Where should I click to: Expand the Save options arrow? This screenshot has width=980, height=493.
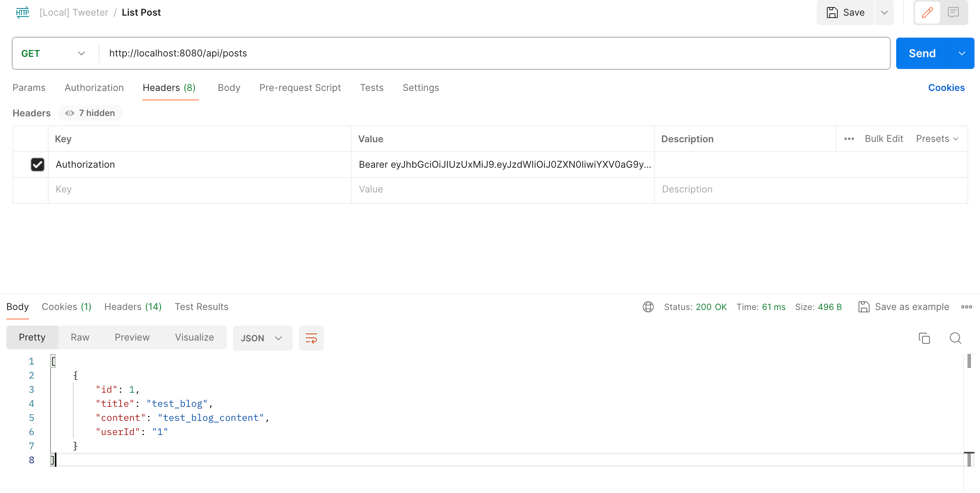point(884,13)
